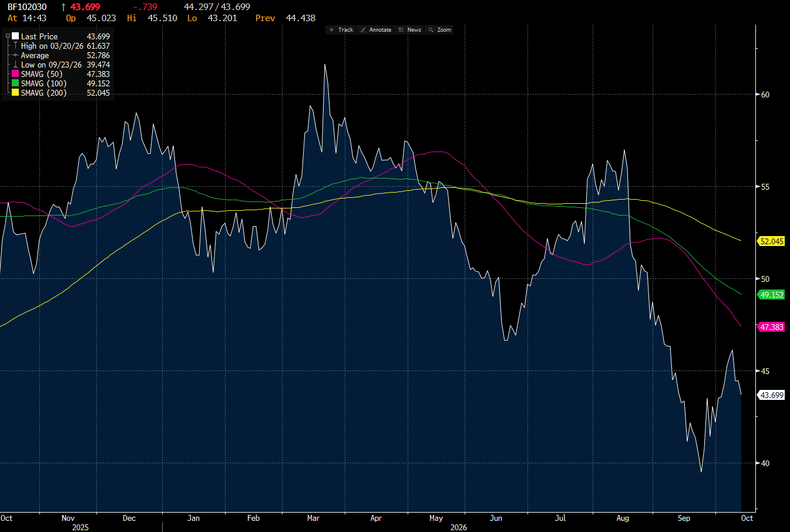Click the Low marker icon in legend
The width and height of the screenshot is (790, 532).
[x=15, y=65]
